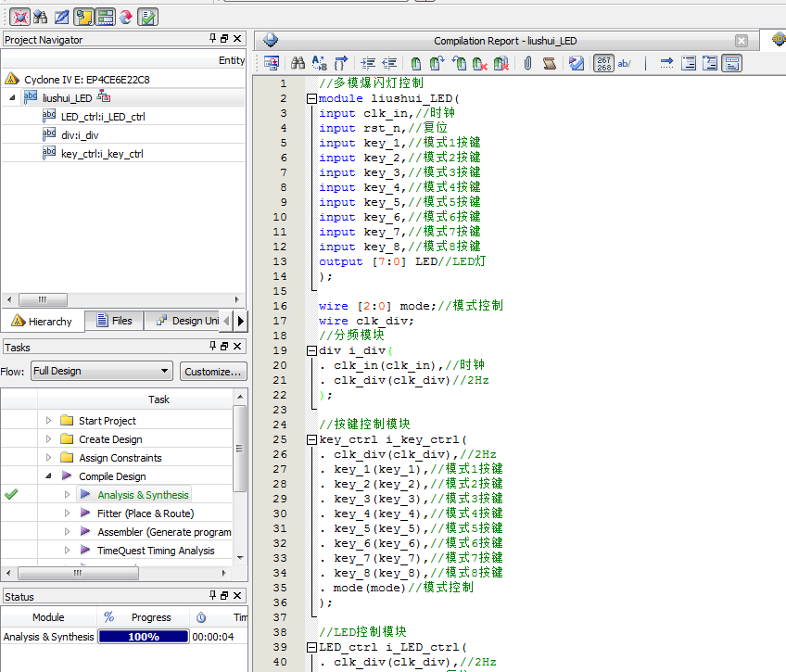Select div:i_div entity row
Image resolution: width=786 pixels, height=672 pixels.
point(80,135)
